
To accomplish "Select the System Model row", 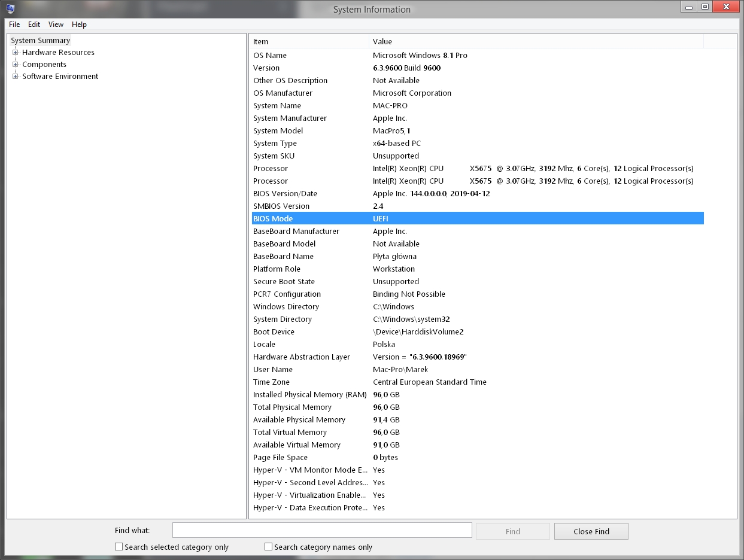I will pos(478,131).
